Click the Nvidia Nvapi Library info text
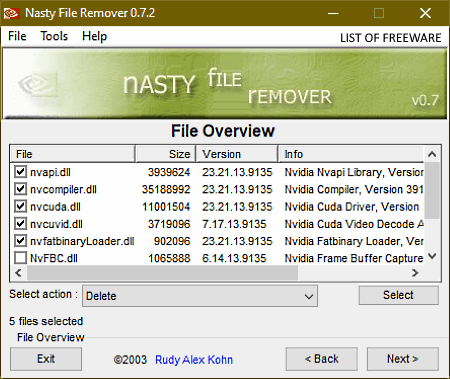Screen dimensions: 450x379 pyautogui.click(x=354, y=172)
